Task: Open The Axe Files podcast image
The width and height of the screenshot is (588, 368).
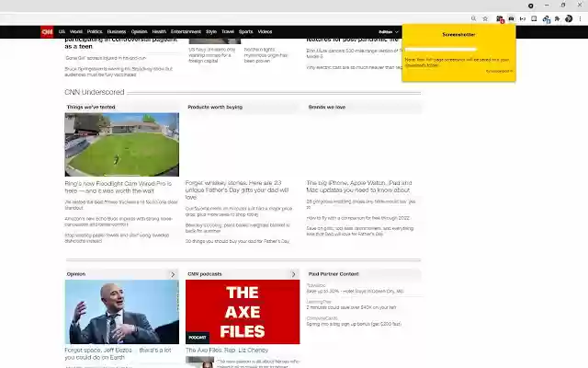Action: [x=243, y=312]
